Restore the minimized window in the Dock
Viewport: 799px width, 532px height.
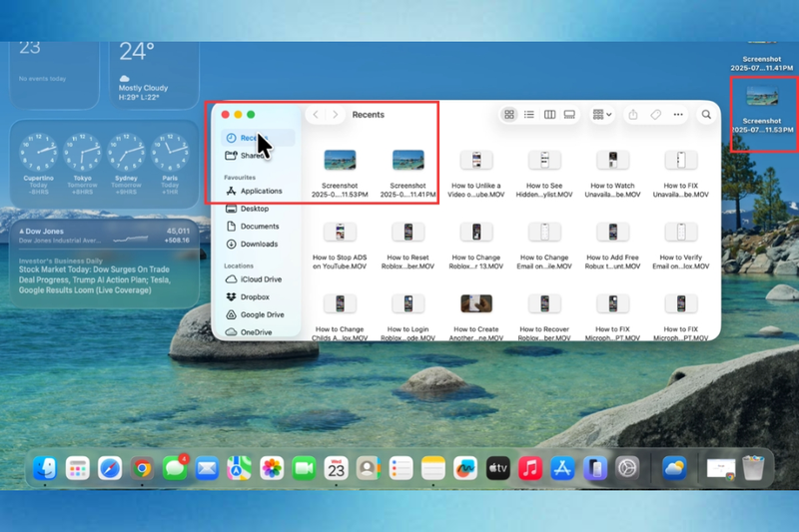tap(721, 469)
